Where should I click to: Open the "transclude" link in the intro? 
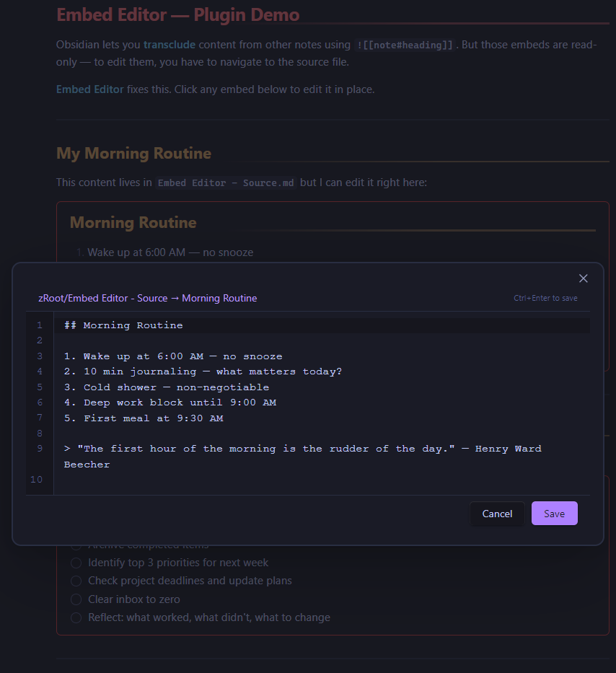[169, 44]
